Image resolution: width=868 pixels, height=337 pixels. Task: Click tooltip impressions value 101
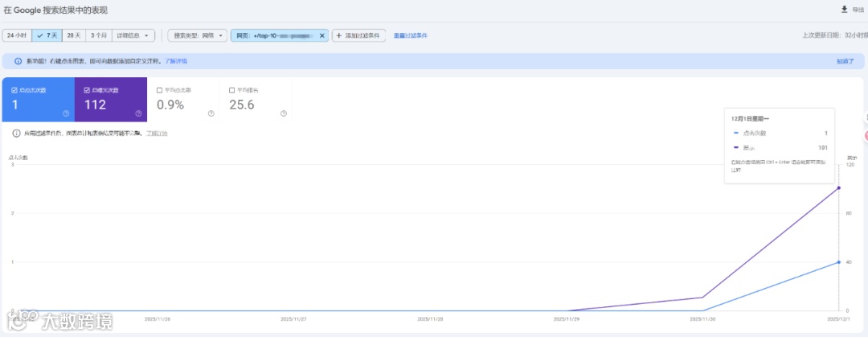[823, 147]
